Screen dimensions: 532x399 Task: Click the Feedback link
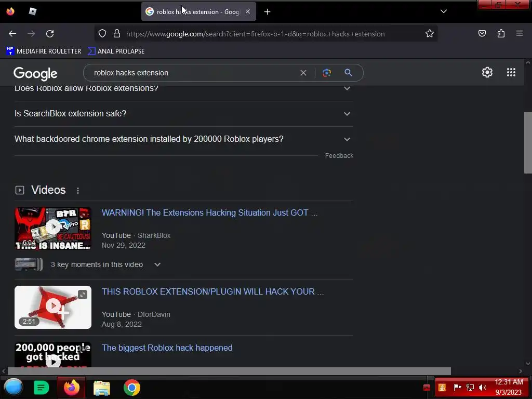tap(339, 156)
